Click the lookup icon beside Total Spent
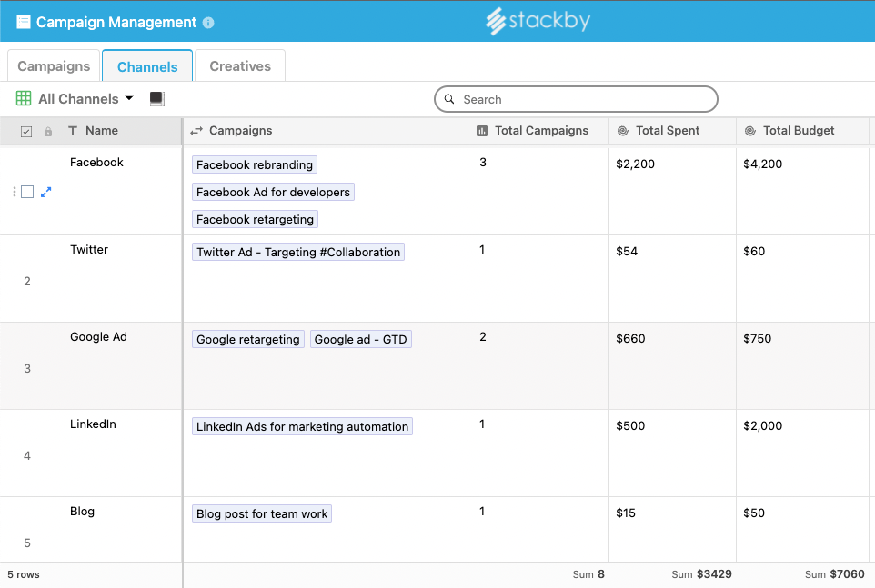The width and height of the screenshot is (875, 588). pyautogui.click(x=623, y=131)
